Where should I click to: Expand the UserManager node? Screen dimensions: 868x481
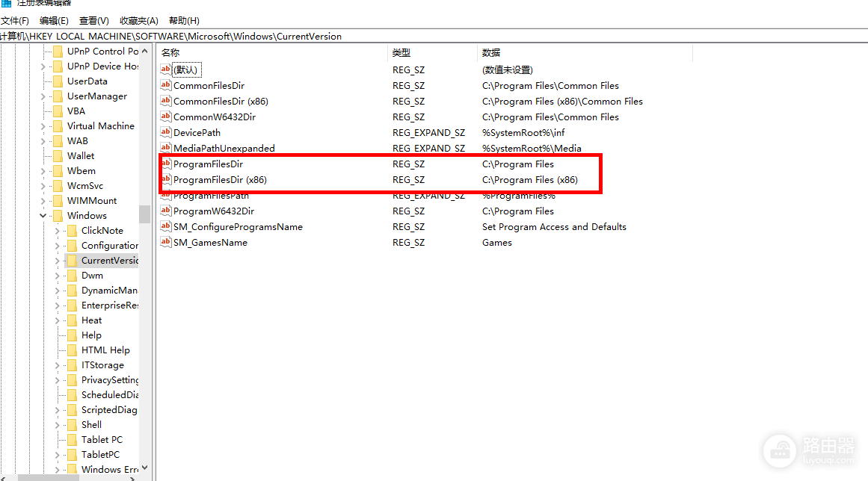tap(43, 96)
